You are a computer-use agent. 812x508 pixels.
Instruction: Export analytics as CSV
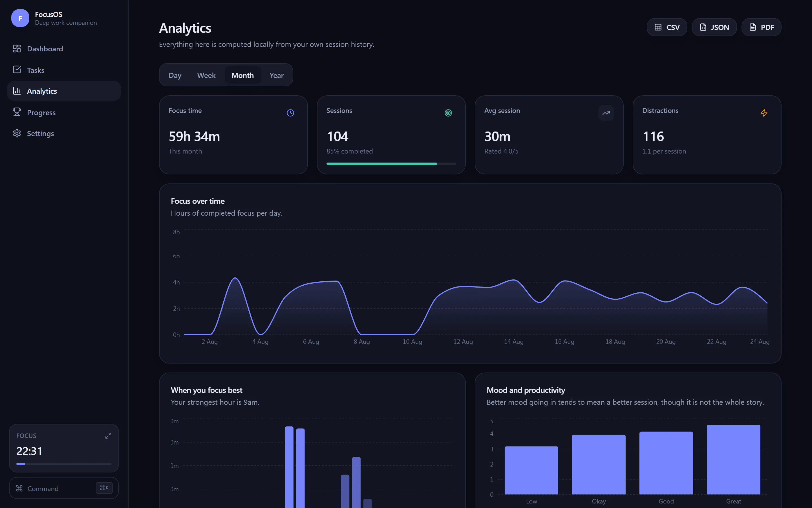coord(667,27)
